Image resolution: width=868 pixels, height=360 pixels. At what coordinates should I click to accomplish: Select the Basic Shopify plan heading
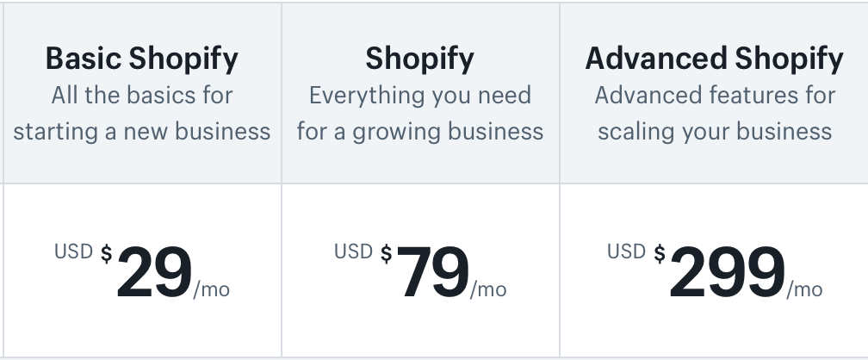click(142, 59)
